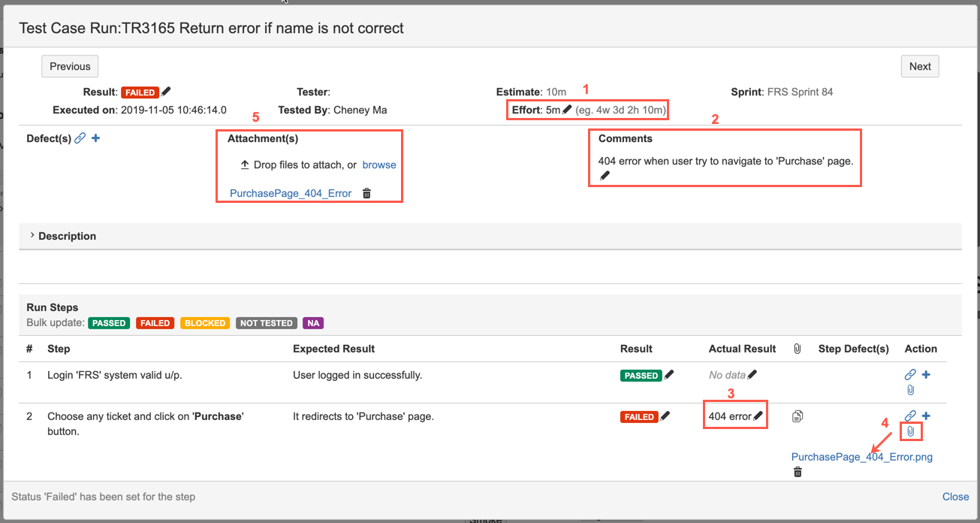Click the '404 error' actual result text
This screenshot has height=523, width=980.
point(730,416)
